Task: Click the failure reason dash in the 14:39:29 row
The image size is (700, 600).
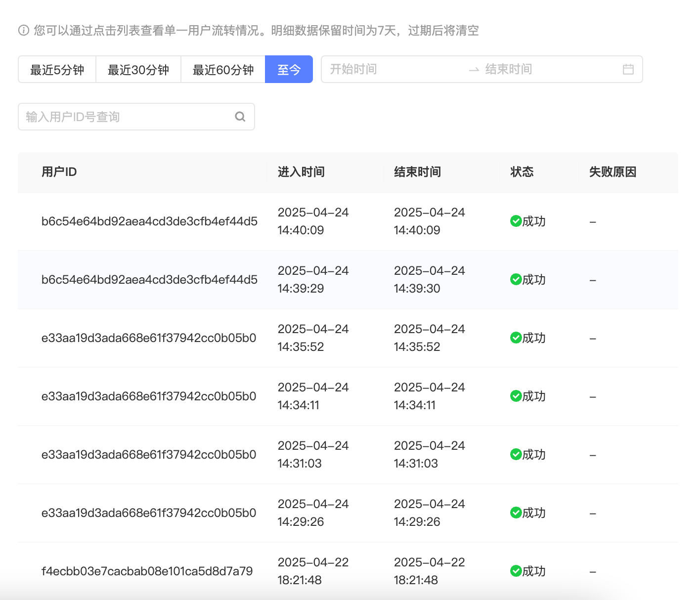Action: point(593,280)
